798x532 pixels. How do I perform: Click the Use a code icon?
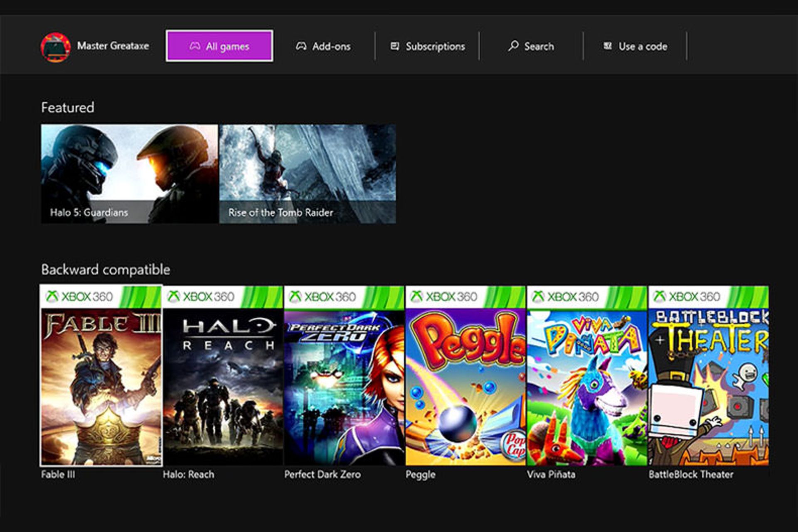(608, 46)
